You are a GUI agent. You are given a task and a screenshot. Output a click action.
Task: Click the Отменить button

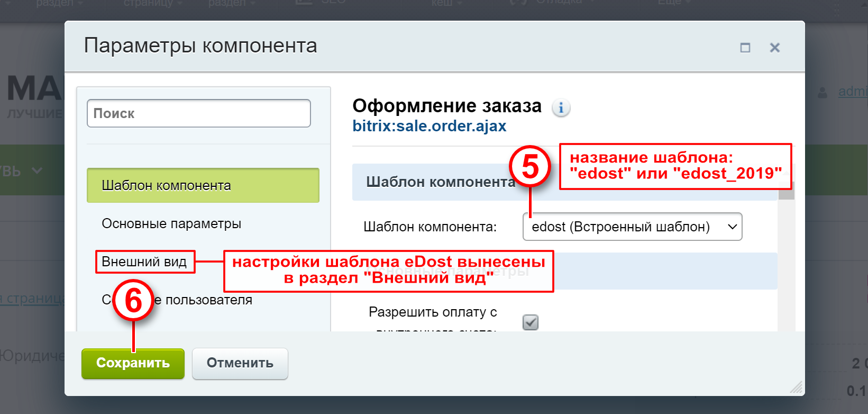click(240, 363)
